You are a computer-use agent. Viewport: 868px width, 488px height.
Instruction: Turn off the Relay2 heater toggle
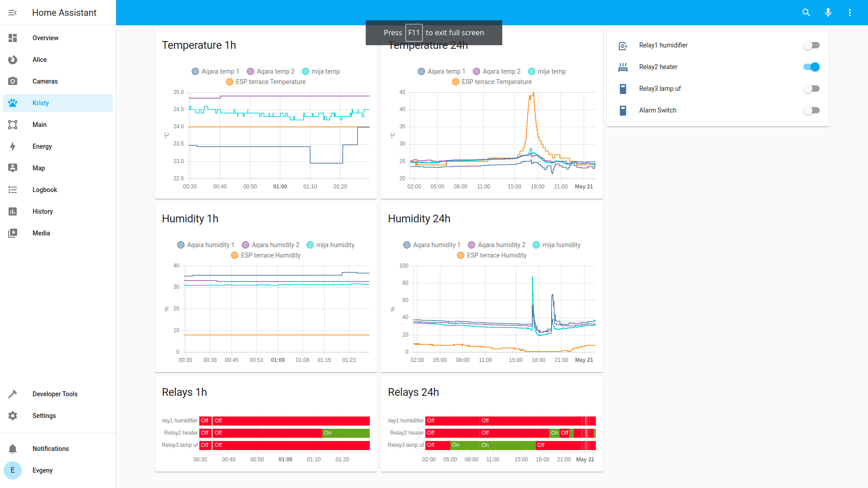pyautogui.click(x=811, y=67)
